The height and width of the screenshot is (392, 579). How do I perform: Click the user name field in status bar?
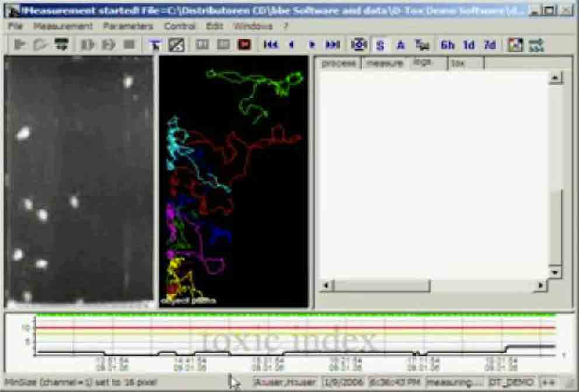tap(285, 382)
